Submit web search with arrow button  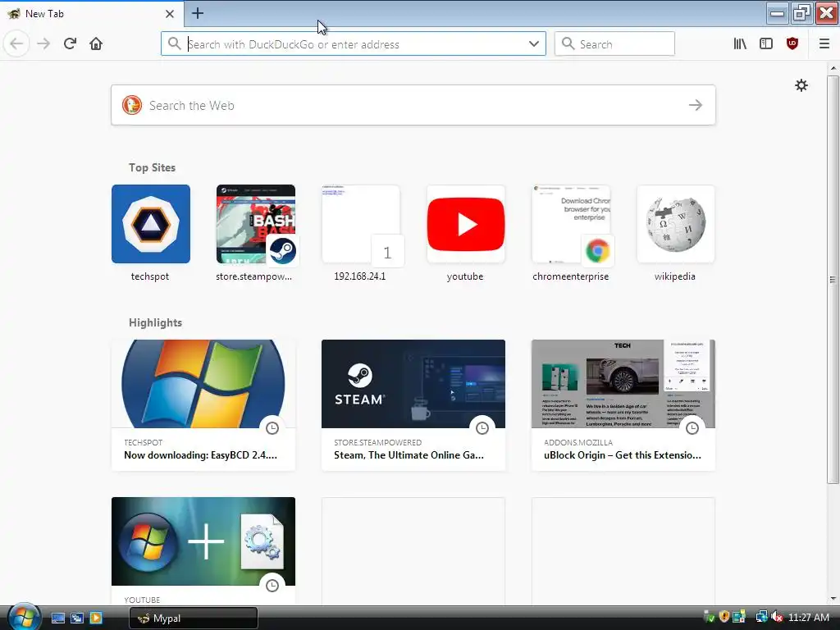(696, 105)
